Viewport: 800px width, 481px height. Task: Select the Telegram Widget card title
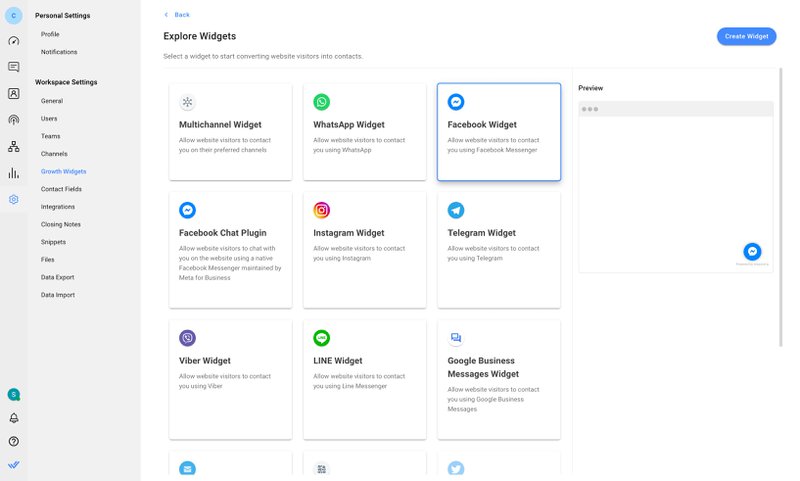tap(482, 233)
